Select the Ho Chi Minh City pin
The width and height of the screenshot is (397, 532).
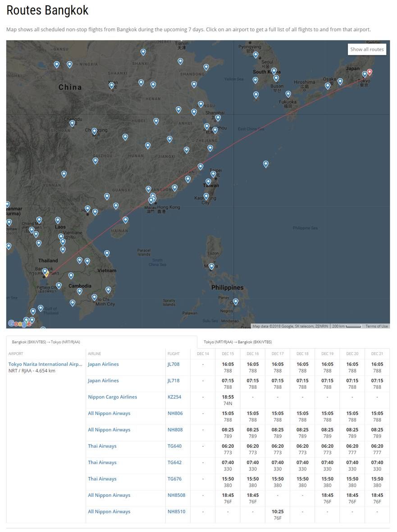[94, 298]
